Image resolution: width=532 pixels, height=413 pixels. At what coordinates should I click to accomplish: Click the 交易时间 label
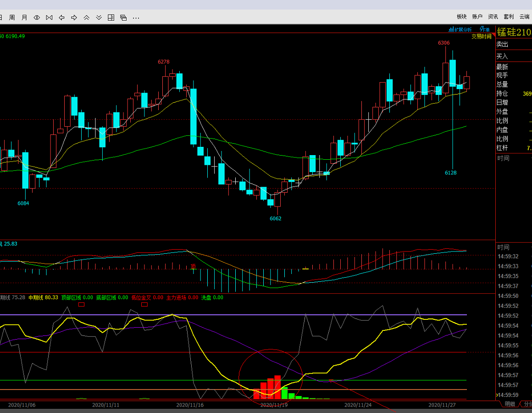(481, 36)
